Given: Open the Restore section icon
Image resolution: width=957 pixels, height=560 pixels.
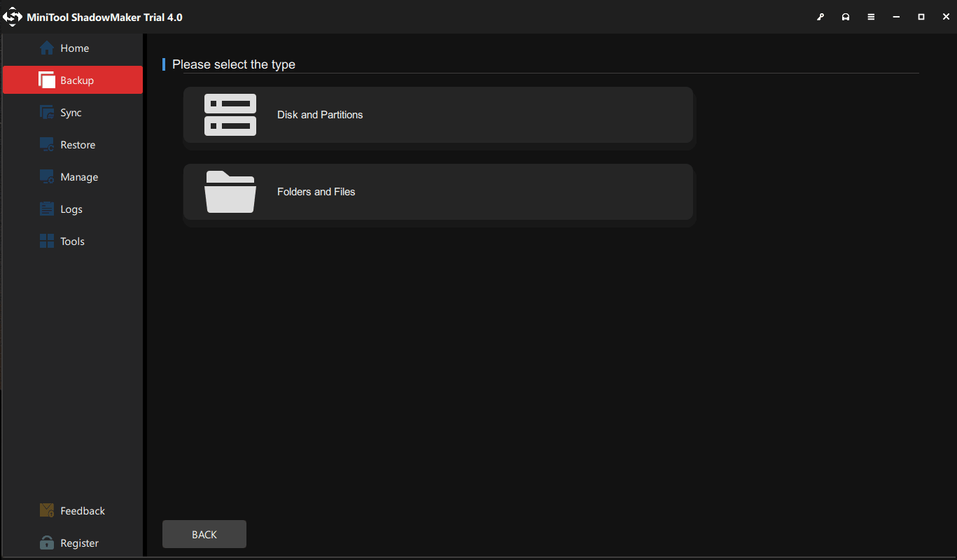Looking at the screenshot, I should 47,144.
